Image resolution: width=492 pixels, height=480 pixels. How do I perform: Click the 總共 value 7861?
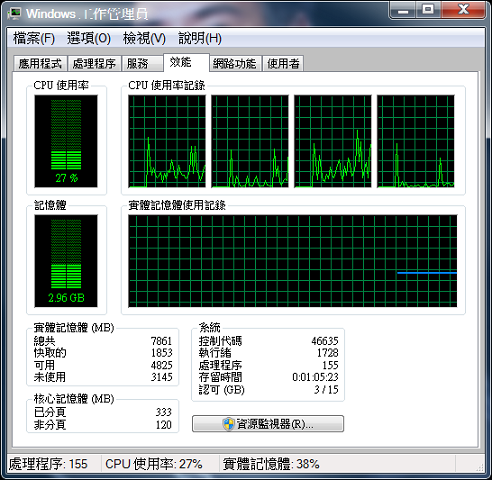coord(161,341)
